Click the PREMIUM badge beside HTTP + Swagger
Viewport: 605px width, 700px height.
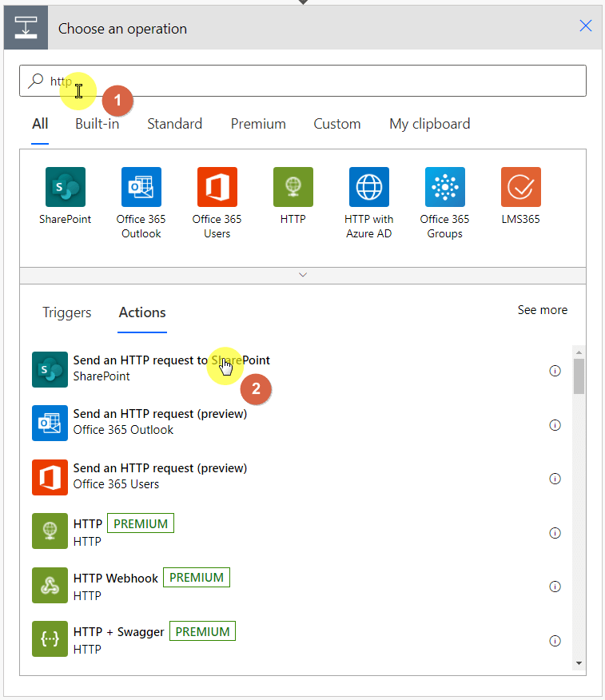[x=202, y=631]
